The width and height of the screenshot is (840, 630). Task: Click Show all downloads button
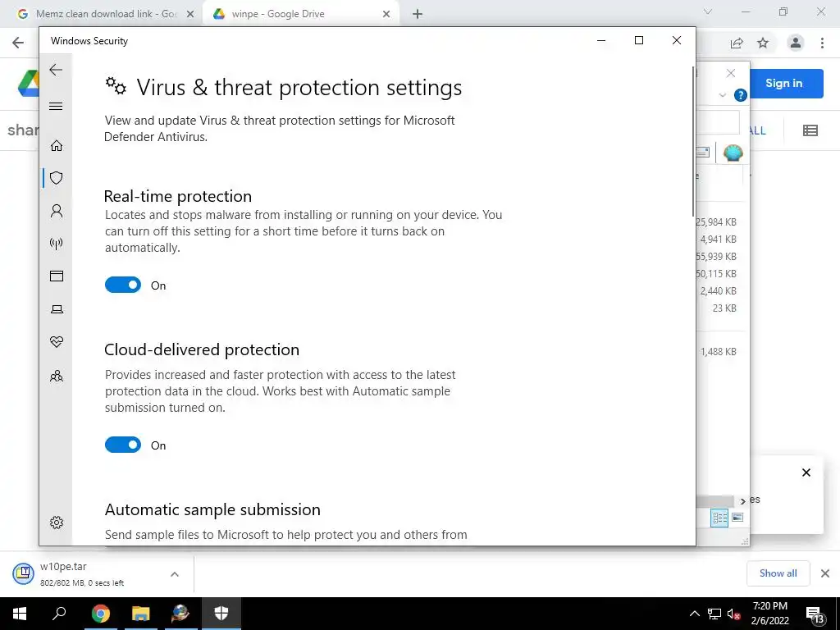click(778, 573)
